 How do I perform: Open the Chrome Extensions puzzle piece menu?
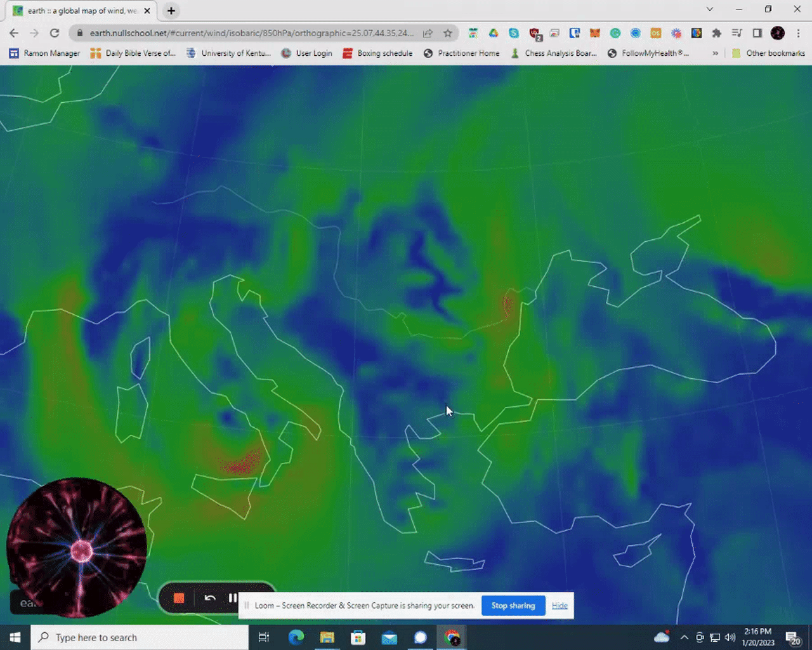(717, 33)
